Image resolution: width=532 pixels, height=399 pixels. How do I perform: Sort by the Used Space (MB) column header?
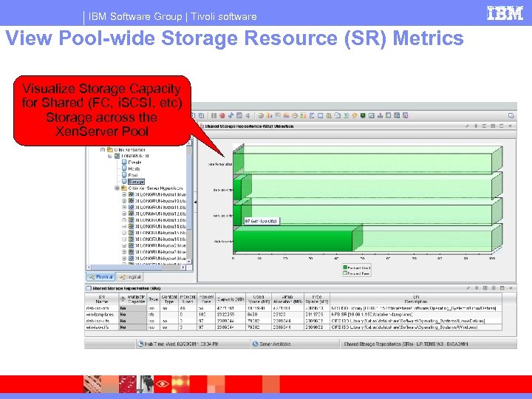(x=259, y=299)
